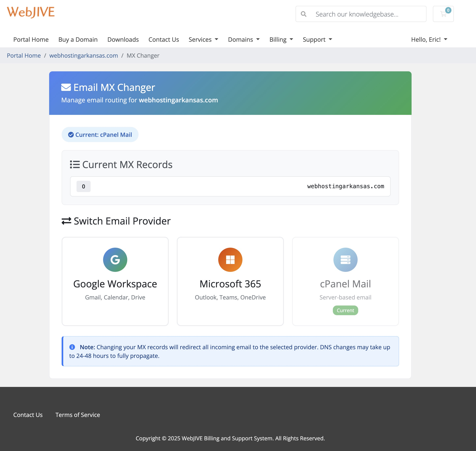This screenshot has width=476, height=451.
Task: Go to Downloads in navigation
Action: click(123, 39)
